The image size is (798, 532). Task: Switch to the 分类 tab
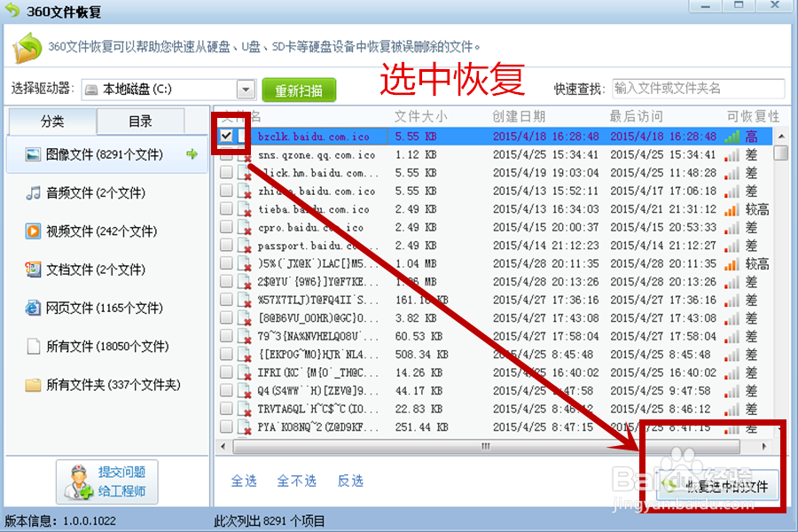click(51, 121)
